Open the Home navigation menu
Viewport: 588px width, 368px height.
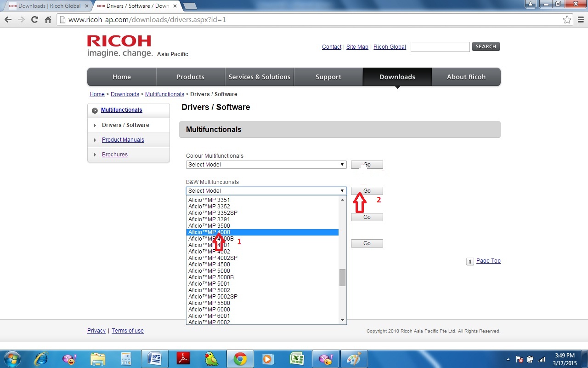(x=122, y=77)
